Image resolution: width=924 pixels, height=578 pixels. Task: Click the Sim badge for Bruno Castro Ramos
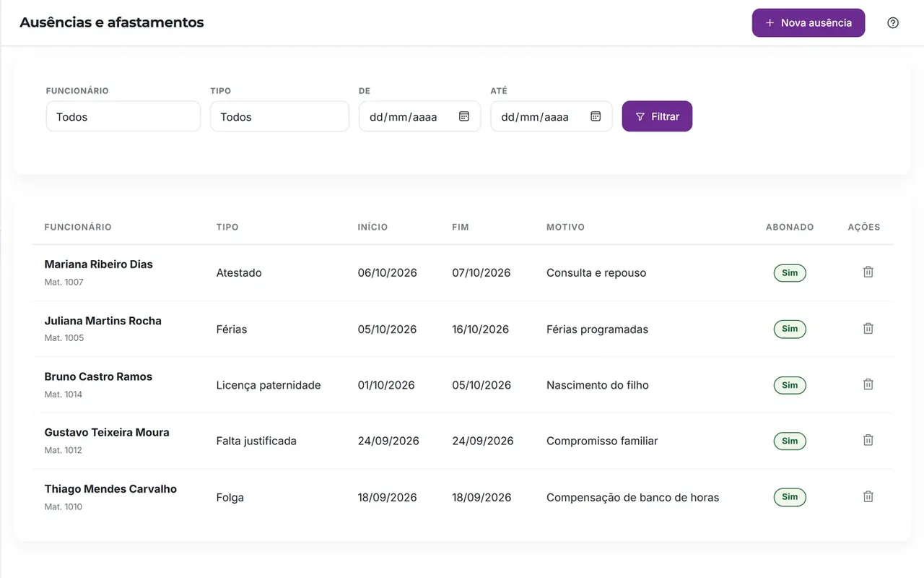tap(790, 385)
